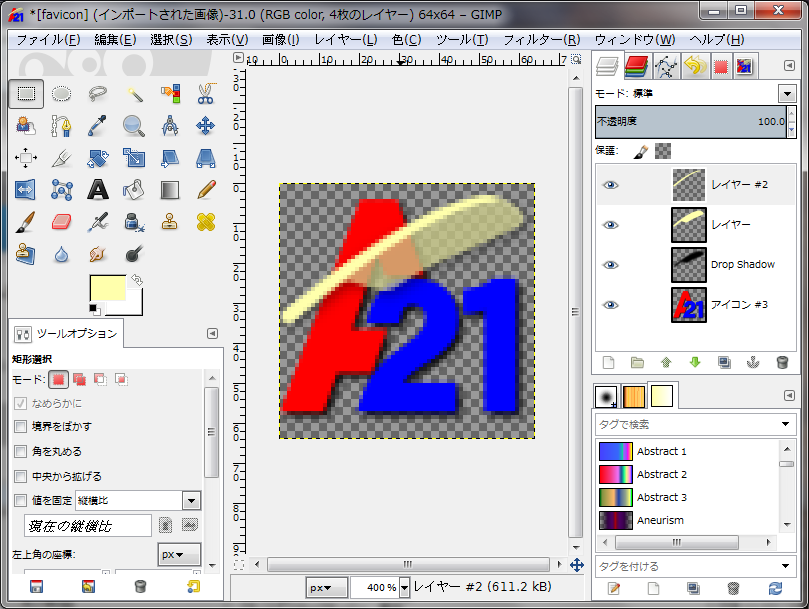Viewport: 809px width, 609px height.
Task: Open the レイヤー menu
Action: (345, 40)
